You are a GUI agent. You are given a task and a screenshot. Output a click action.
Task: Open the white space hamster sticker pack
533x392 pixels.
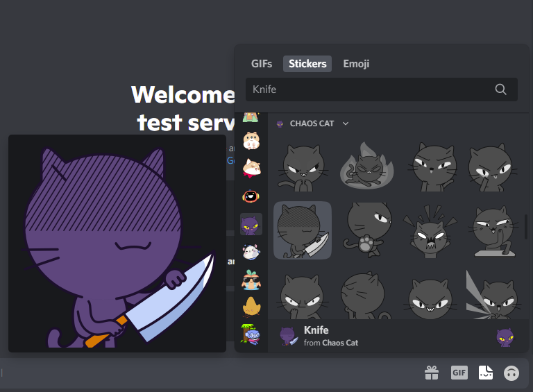[251, 252]
